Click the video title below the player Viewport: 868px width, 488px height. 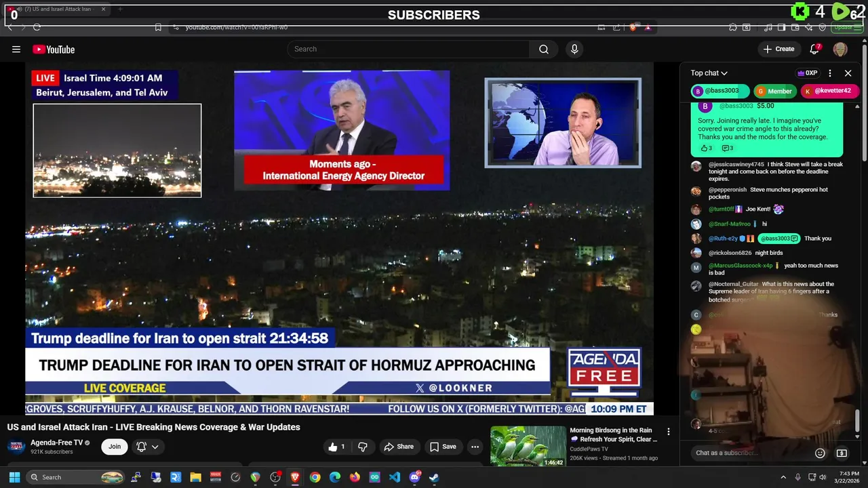point(153,427)
